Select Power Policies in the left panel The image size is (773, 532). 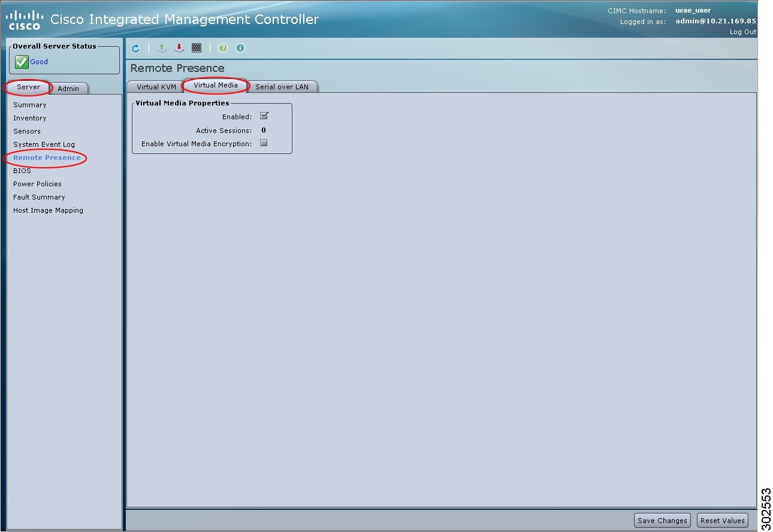pyautogui.click(x=37, y=183)
